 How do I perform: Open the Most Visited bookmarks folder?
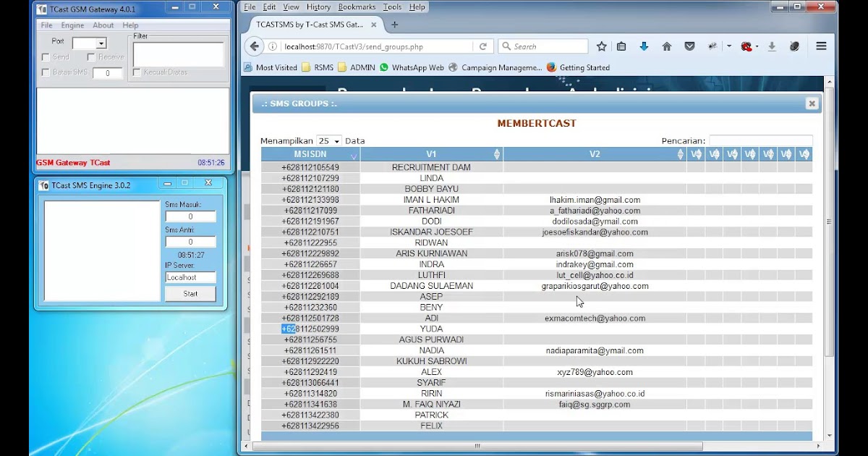[271, 67]
